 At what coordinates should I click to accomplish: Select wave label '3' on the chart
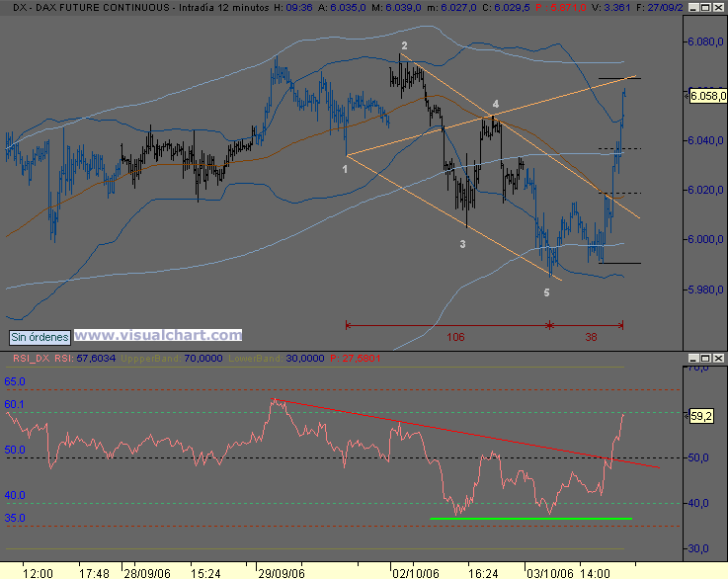[462, 244]
